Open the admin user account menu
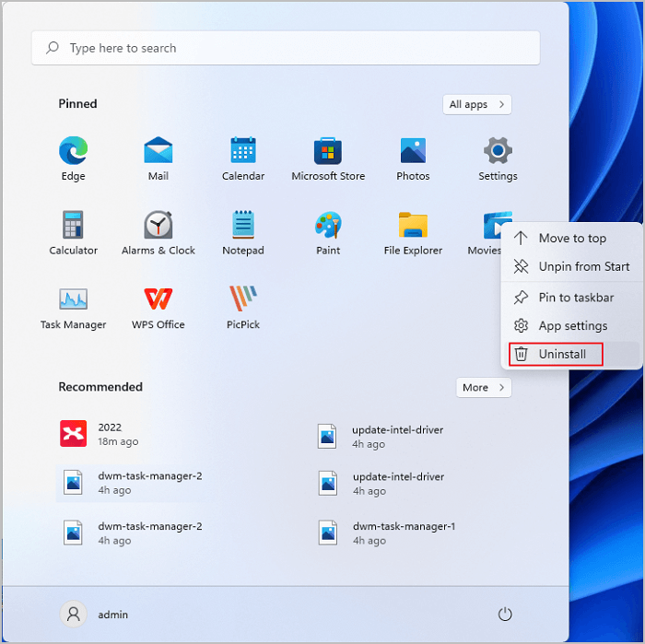Viewport: 645px width, 644px height. point(95,614)
